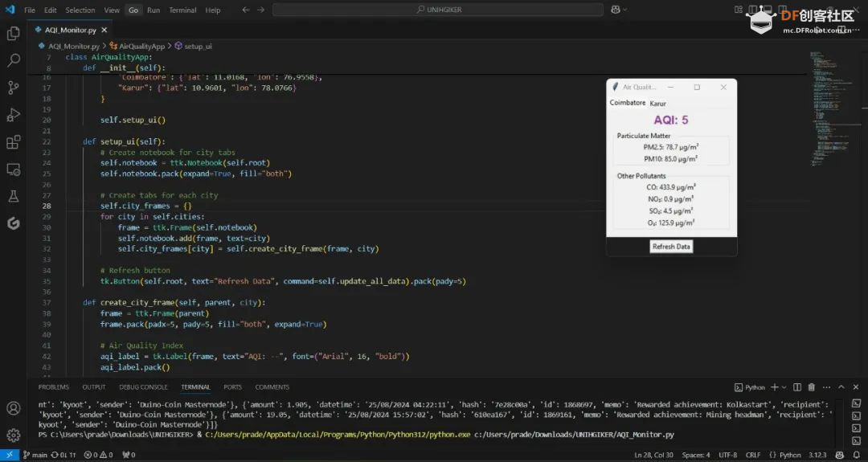The height and width of the screenshot is (462, 868).
Task: Select the Karur tab in Air Quality window
Action: pyautogui.click(x=657, y=104)
